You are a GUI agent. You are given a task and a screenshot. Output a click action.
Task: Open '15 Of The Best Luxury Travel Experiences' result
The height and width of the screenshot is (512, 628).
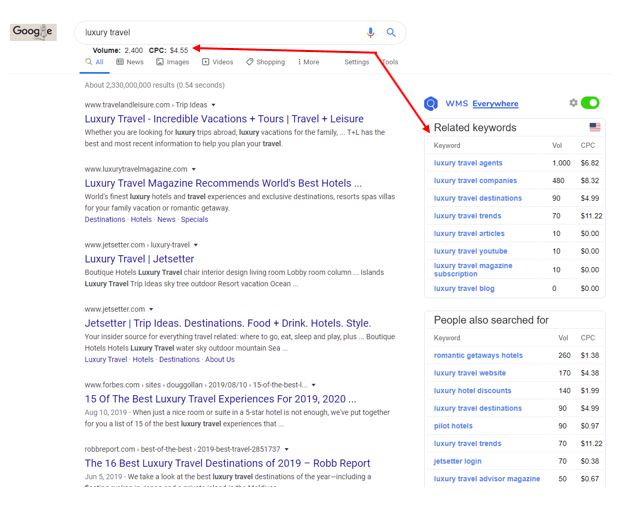(220, 399)
